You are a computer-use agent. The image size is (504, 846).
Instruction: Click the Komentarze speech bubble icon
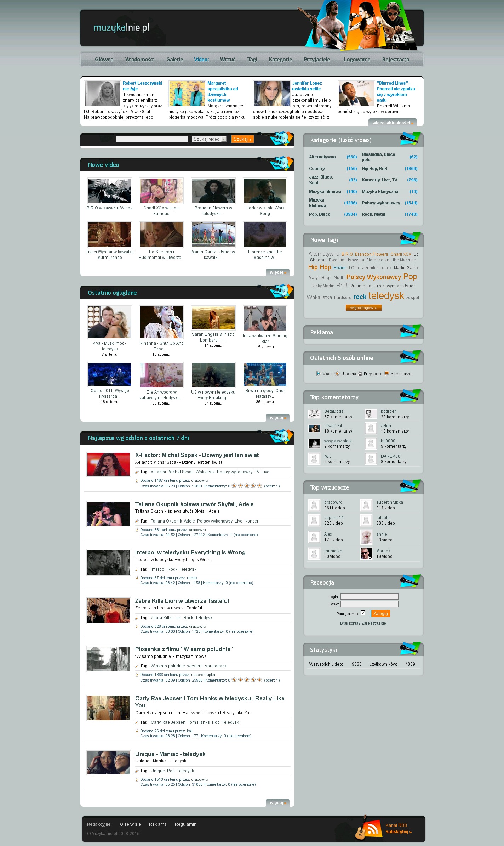387,373
